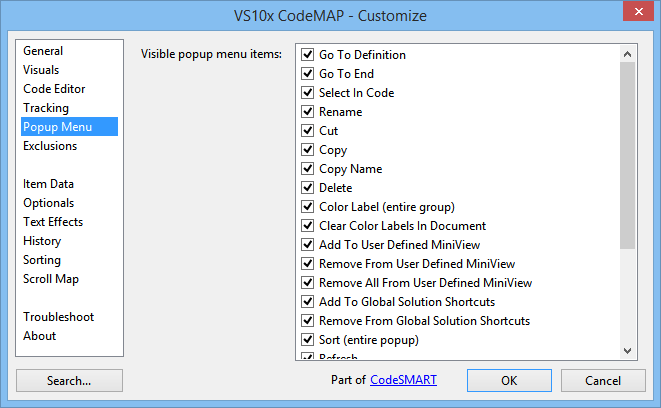Uncheck the Cut menu item
The height and width of the screenshot is (408, 661).
pos(308,131)
